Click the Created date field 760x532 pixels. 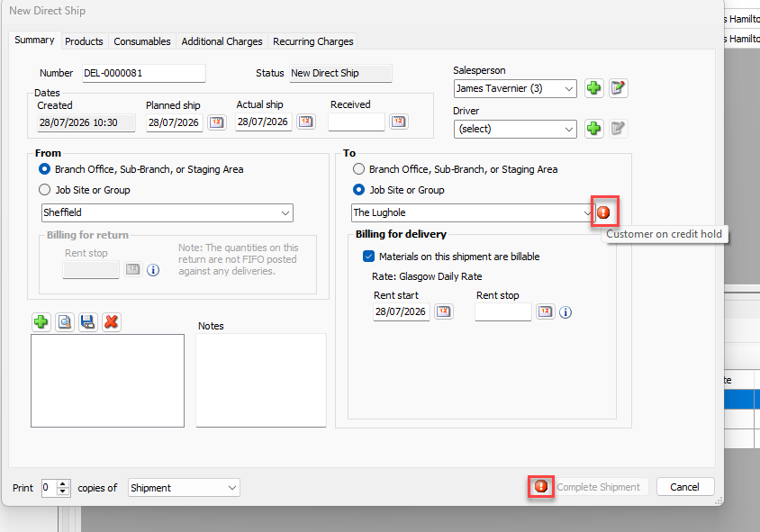86,122
